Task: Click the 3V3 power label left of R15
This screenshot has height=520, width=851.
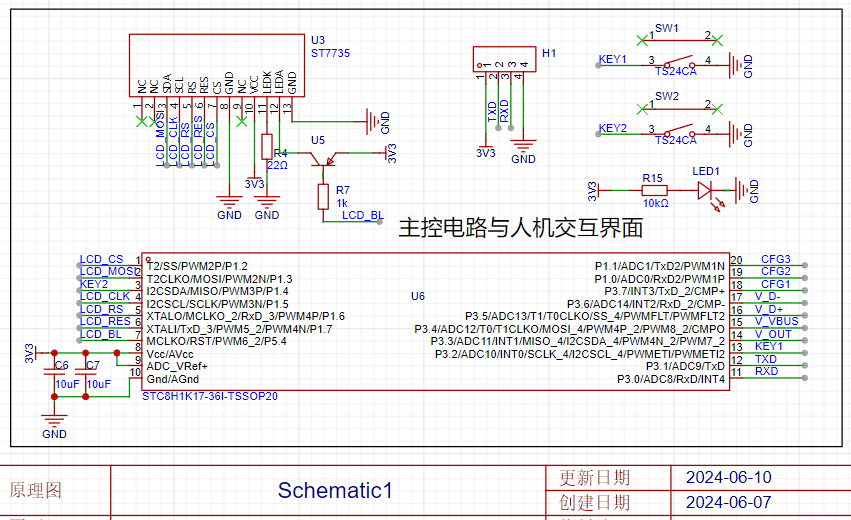Action: coord(592,191)
